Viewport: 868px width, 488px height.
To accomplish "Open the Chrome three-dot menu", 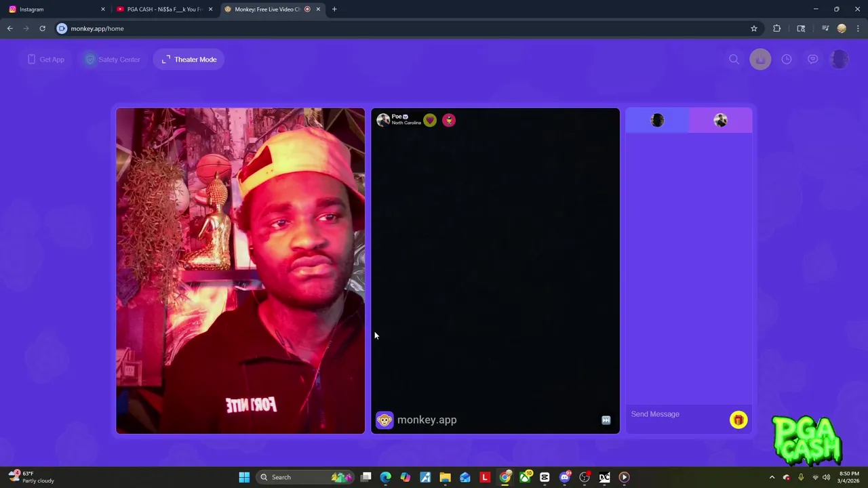I will pos(858,28).
